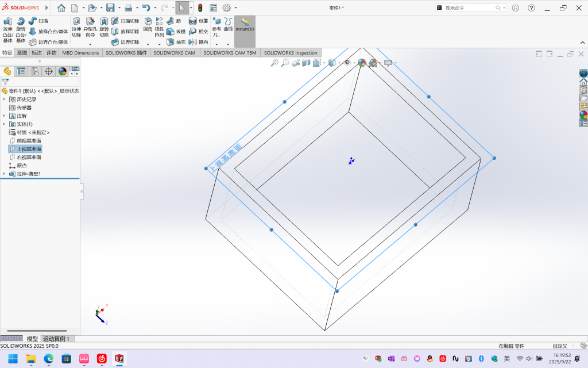Select the Fillet (圆角) tool
Viewport: 588px width, 368px height.
[148, 24]
